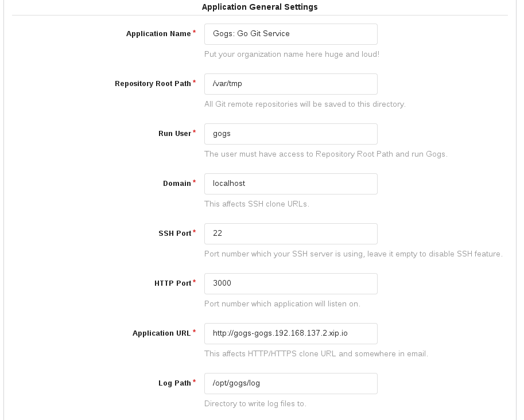Click the "HTTP Port" label text
This screenshot has width=524, height=420.
[x=173, y=283]
